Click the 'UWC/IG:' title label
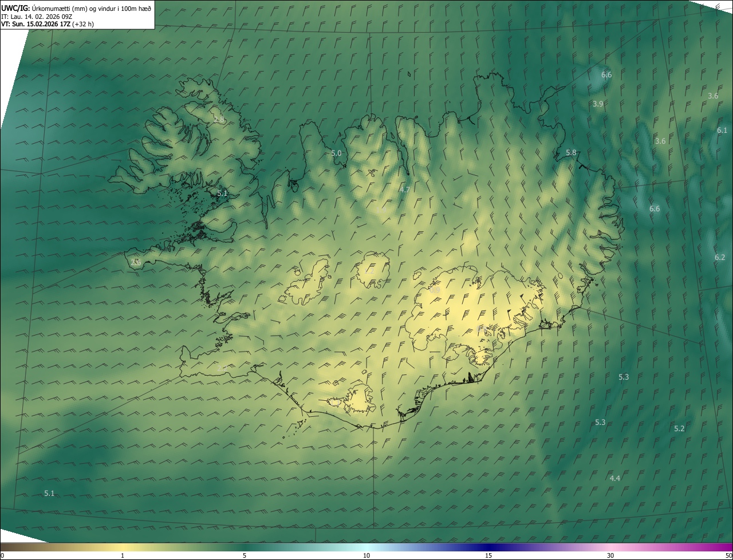 coord(15,8)
